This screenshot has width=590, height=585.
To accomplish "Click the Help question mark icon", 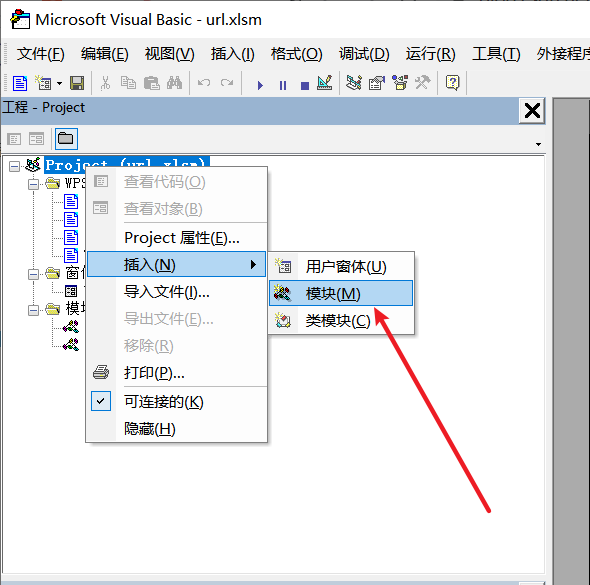I will tap(452, 83).
